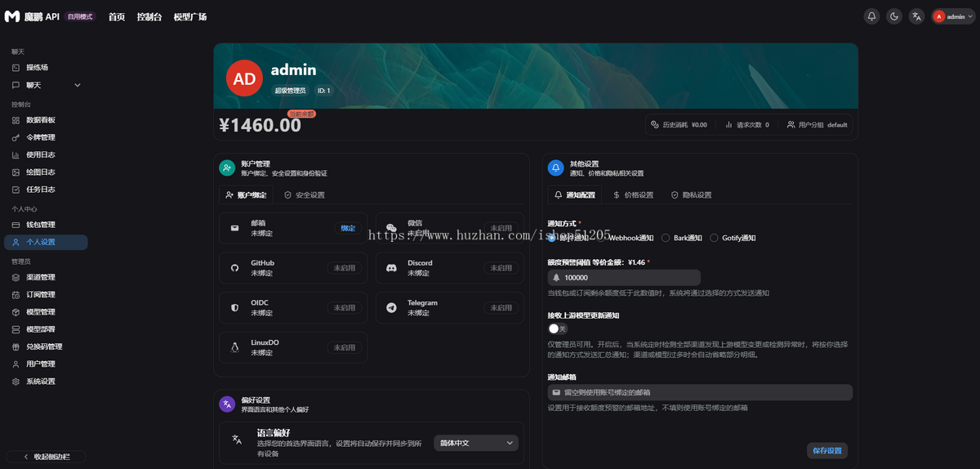This screenshot has height=469, width=980.
Task: Click 未启用 button for OIDC
Action: 345,308
